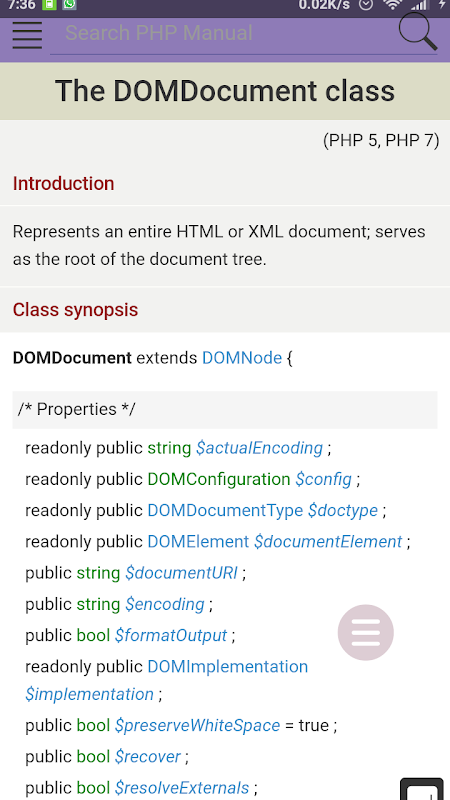Tap the dark square button at bottom right

coord(422,789)
